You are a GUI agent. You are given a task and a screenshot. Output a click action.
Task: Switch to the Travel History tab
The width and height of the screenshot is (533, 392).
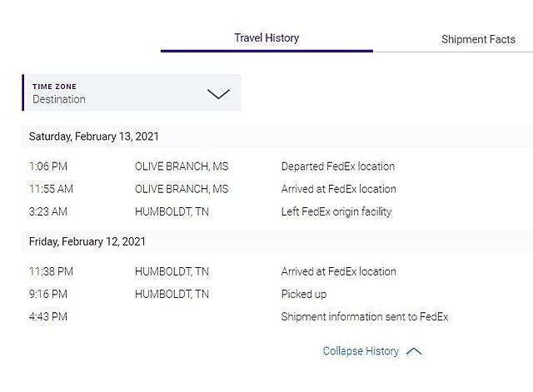266,38
